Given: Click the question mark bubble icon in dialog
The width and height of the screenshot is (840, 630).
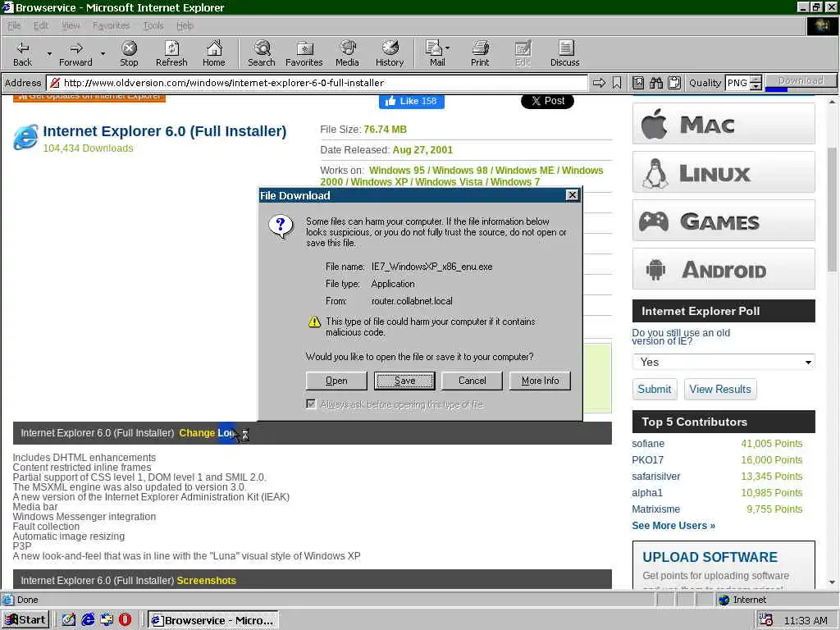Looking at the screenshot, I should pyautogui.click(x=281, y=226).
